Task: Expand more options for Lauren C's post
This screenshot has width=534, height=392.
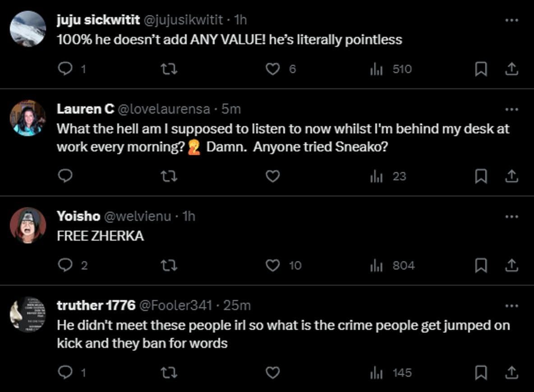Action: coord(511,109)
